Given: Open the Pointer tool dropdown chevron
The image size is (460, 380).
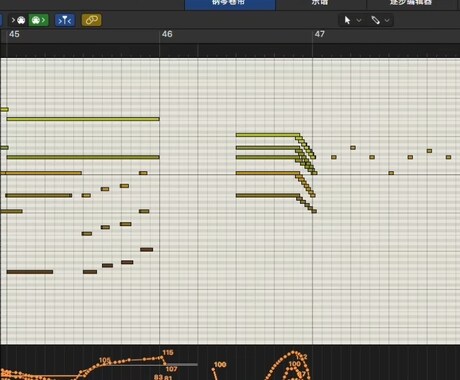Looking at the screenshot, I should (359, 21).
